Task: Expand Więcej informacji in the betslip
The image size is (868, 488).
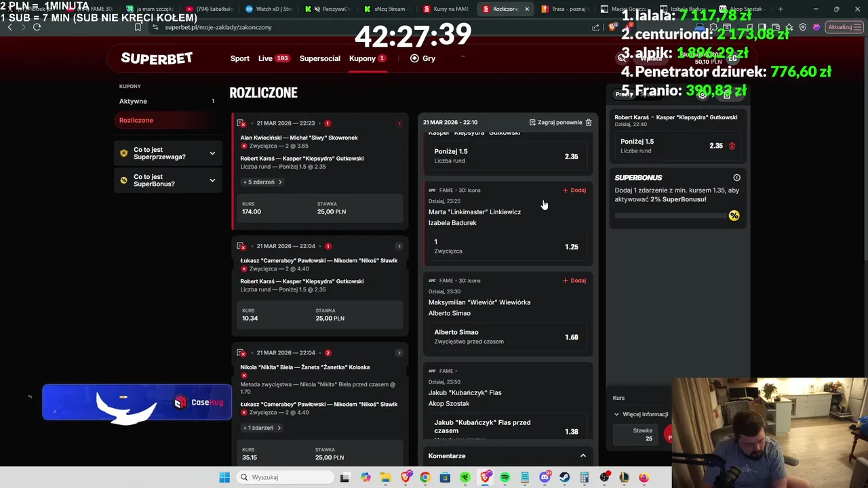Action: pos(642,414)
